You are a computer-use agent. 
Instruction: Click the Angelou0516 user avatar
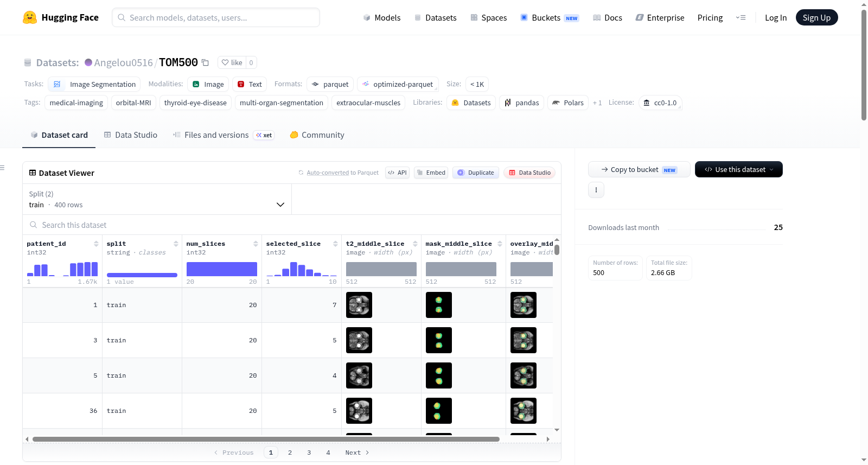click(88, 62)
